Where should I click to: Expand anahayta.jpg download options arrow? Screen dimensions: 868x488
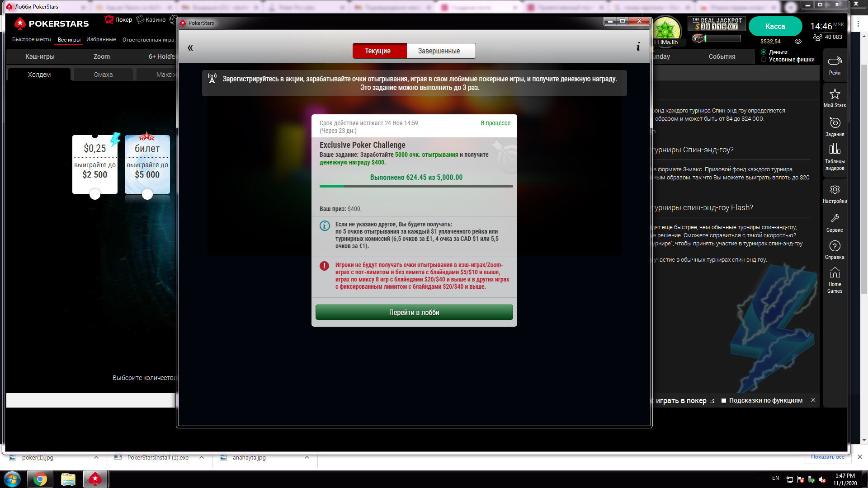pos(307,457)
